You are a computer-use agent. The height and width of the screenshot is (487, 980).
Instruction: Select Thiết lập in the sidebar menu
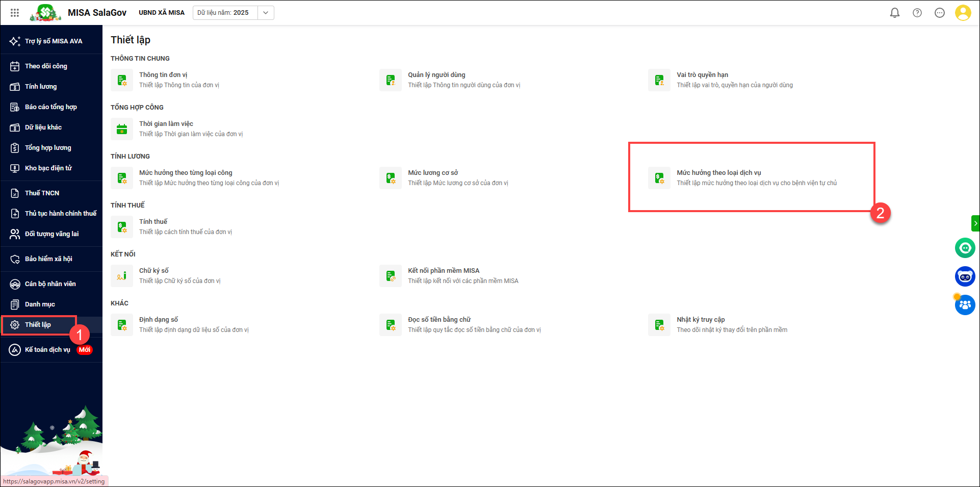(x=38, y=325)
